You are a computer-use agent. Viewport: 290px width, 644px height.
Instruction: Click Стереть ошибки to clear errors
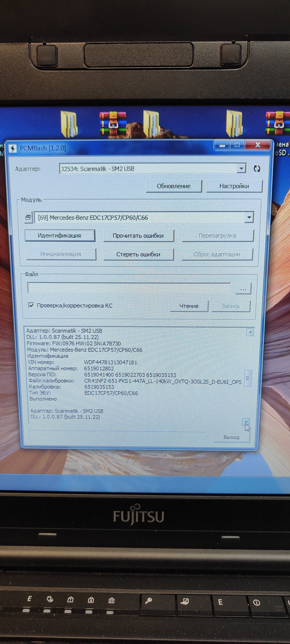138,254
